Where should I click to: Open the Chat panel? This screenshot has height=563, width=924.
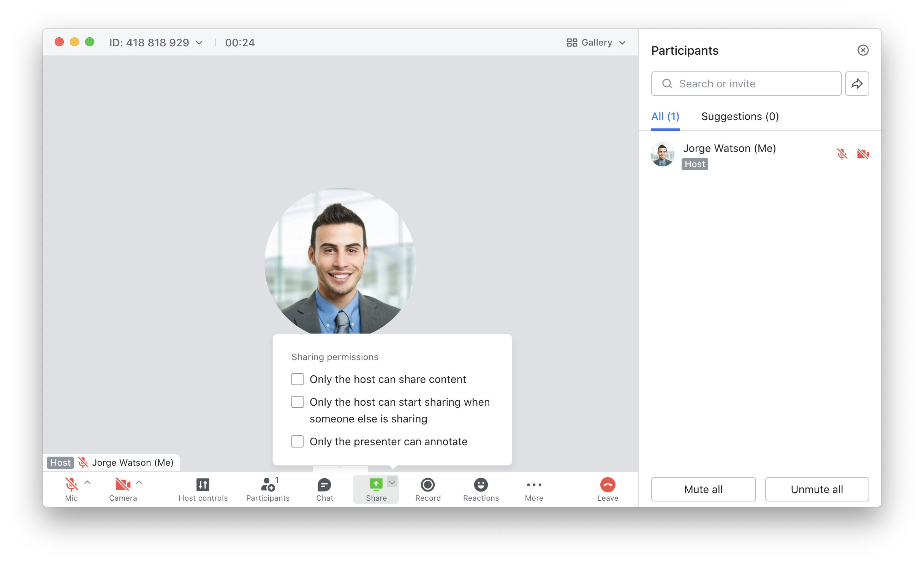[323, 489]
